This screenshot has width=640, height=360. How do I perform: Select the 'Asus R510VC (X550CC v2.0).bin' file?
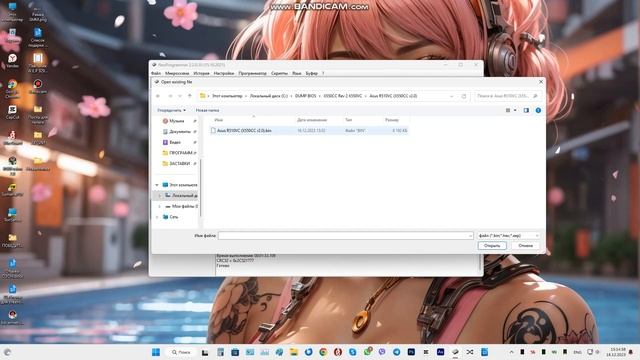244,131
